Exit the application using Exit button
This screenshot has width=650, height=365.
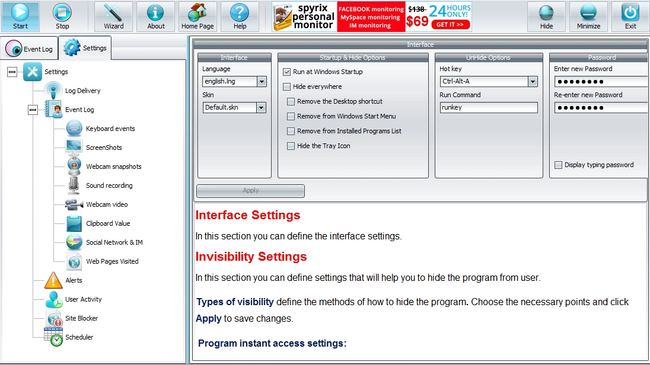630,17
